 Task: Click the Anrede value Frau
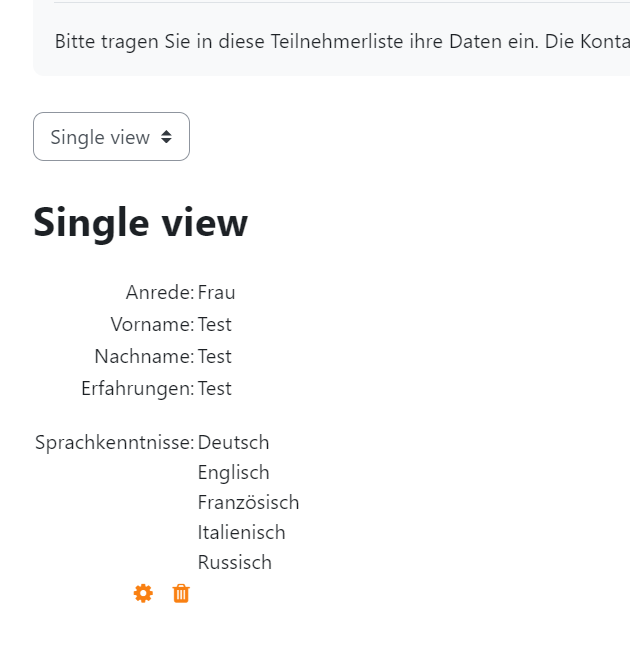pyautogui.click(x=216, y=292)
